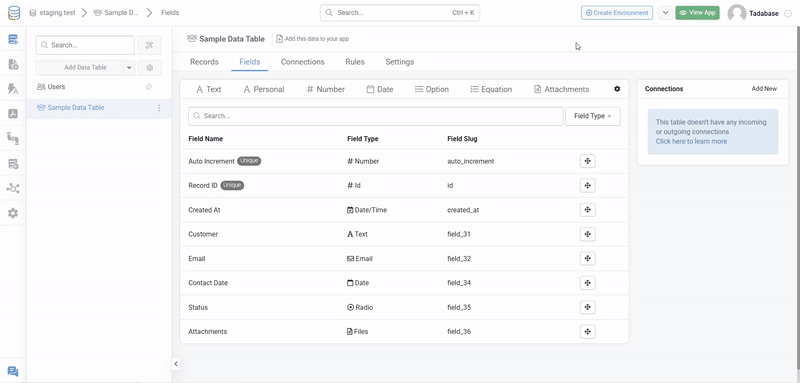
Task: Open the PDF pages sidebar icon
Action: pos(13,114)
